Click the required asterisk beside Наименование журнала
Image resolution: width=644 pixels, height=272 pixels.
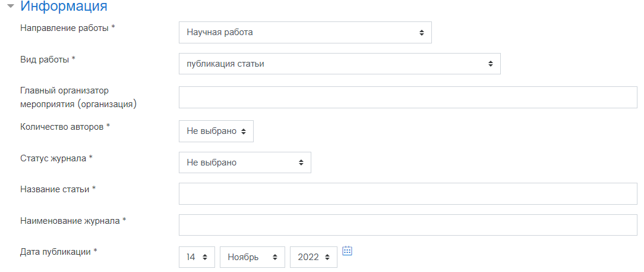pos(125,220)
